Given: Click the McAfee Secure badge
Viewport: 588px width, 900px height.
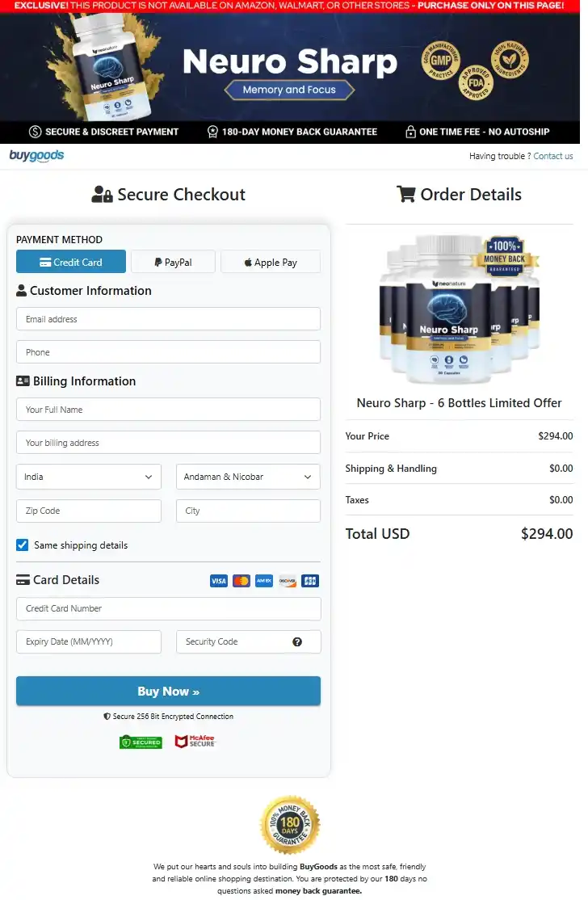Looking at the screenshot, I should (x=195, y=741).
